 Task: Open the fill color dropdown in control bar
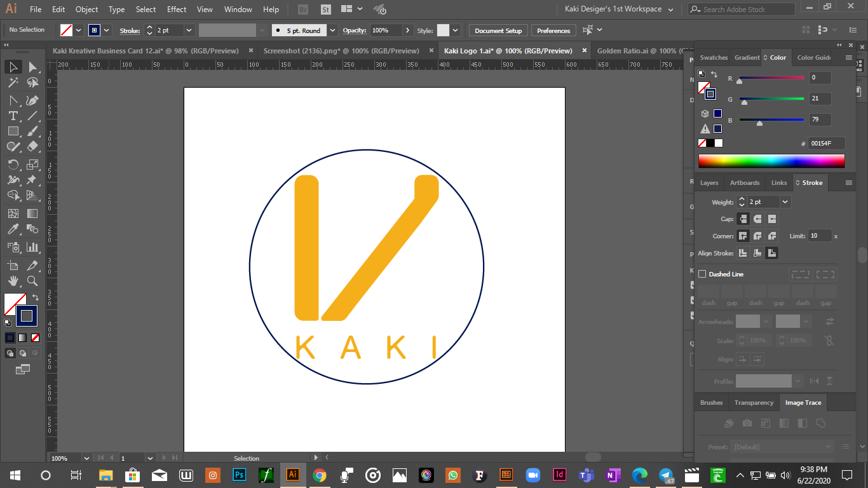tap(79, 30)
